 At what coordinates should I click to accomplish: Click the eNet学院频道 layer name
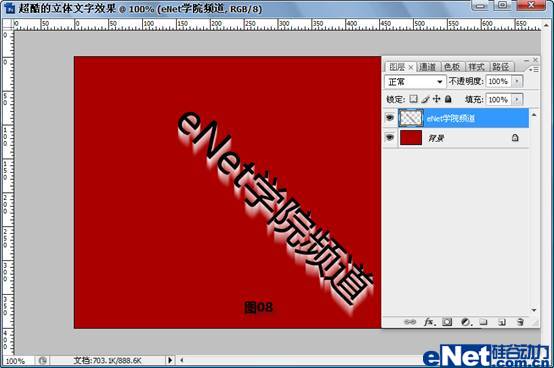pos(450,118)
